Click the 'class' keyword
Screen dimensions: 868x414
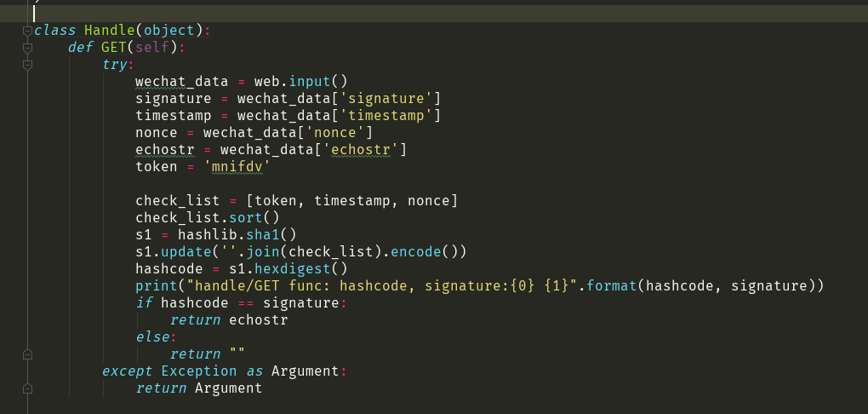coord(54,31)
